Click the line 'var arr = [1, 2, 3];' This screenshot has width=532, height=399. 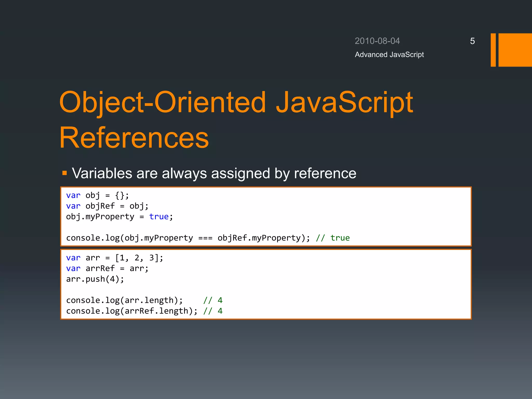[114, 258]
